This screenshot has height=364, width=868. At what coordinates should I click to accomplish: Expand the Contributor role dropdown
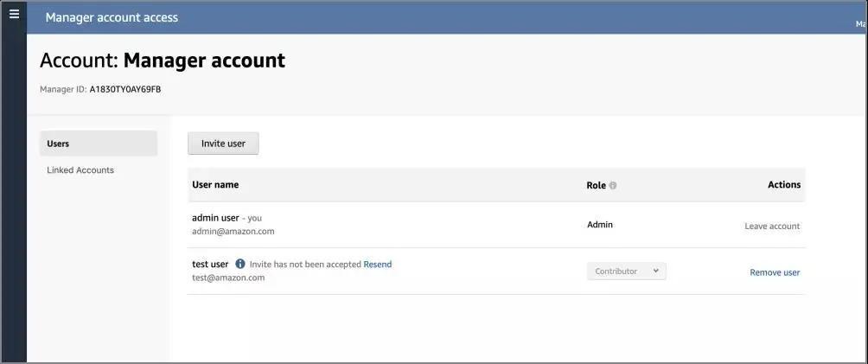[627, 271]
